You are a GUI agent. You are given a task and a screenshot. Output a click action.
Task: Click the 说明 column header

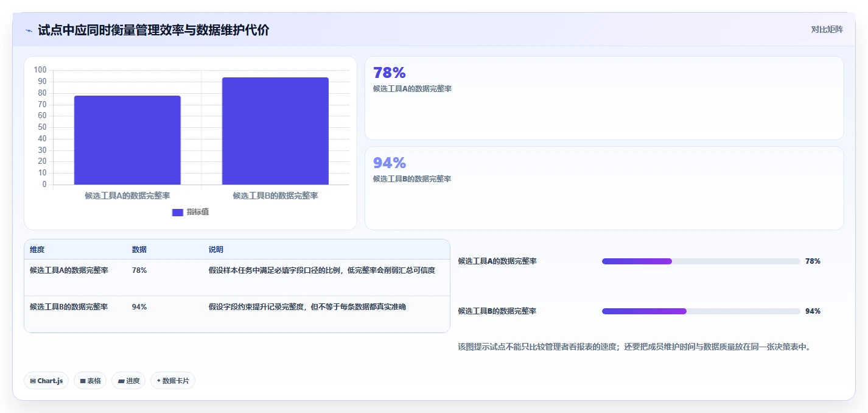click(216, 250)
